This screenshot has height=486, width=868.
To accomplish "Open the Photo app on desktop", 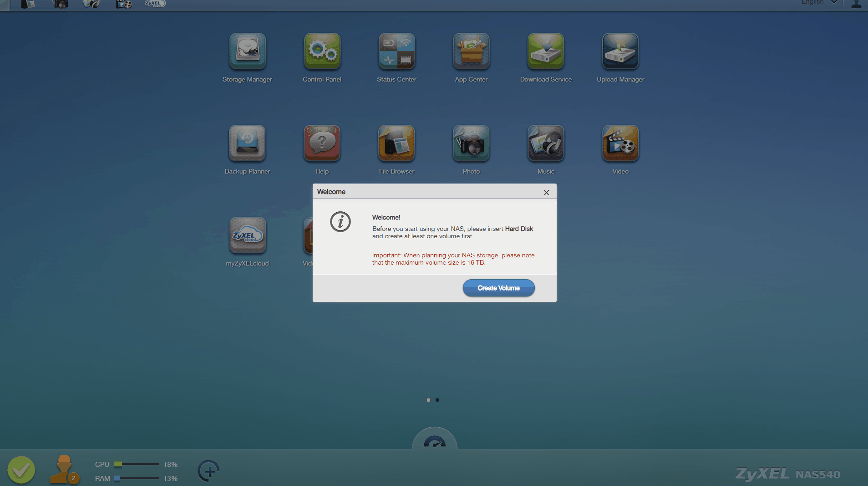I will point(471,143).
